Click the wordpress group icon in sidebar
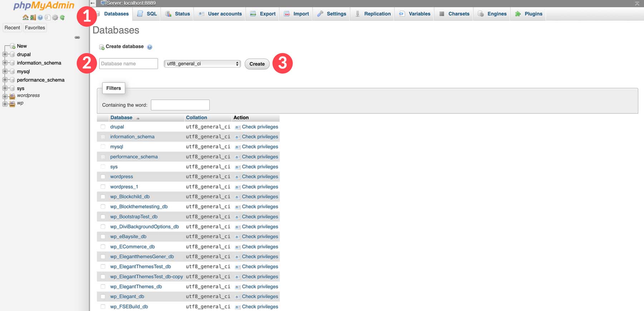644x311 pixels. point(12,96)
